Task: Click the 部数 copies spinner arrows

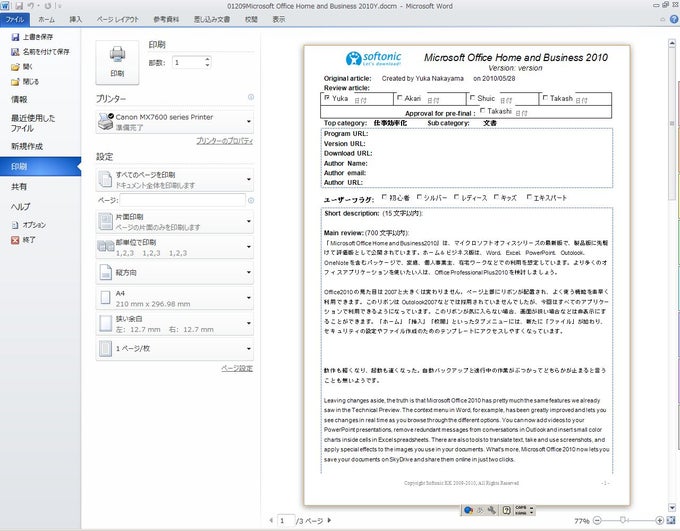Action: click(x=207, y=62)
